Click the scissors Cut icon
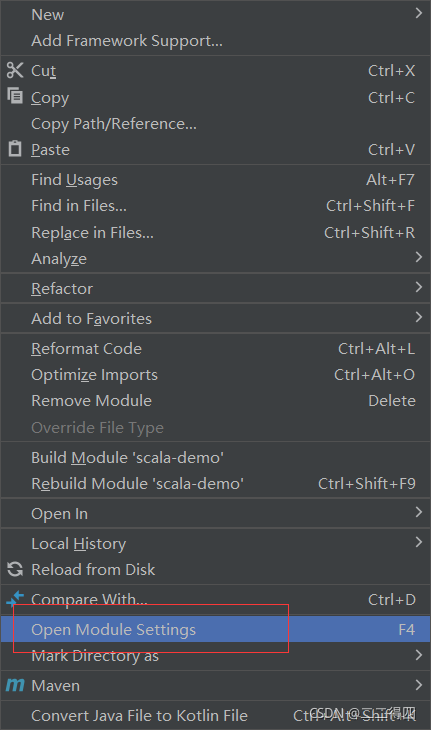 coord(15,70)
